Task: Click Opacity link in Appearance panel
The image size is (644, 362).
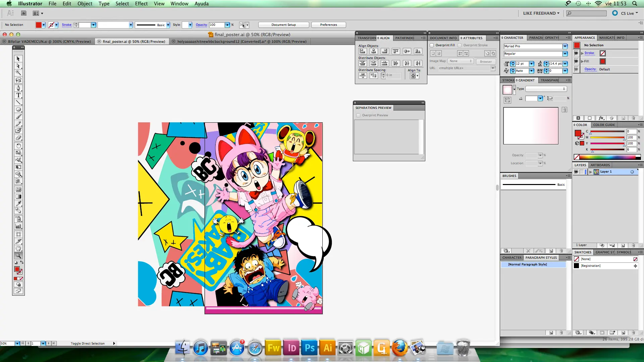Action: coord(590,69)
